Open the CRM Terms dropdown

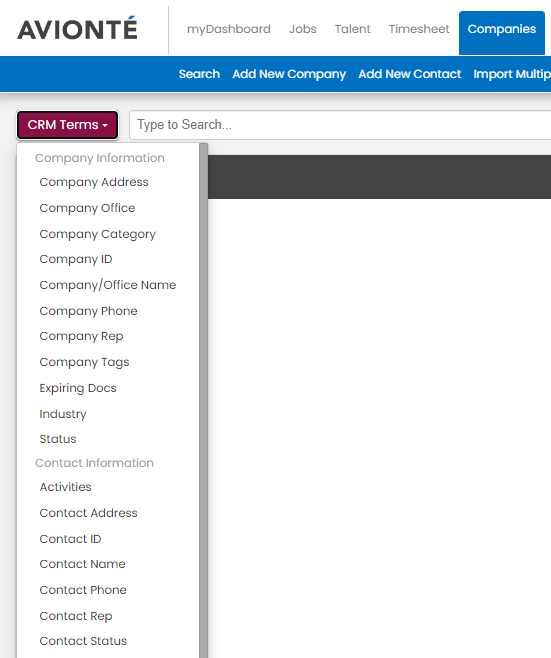pyautogui.click(x=68, y=125)
